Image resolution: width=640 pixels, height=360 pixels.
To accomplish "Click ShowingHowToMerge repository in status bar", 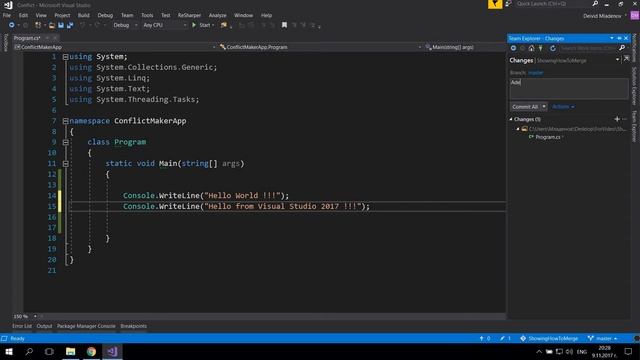I will tap(549, 338).
